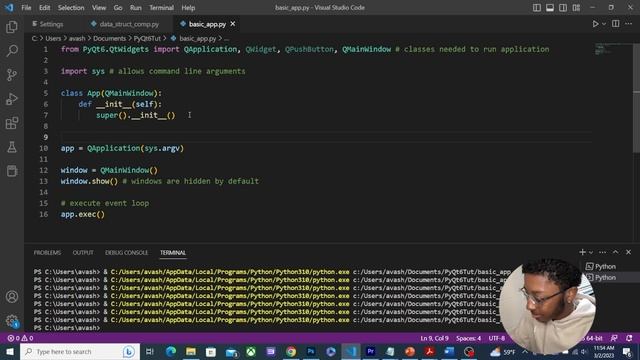Create a new terminal with plus icon
This screenshot has height=360, width=640.
(582, 252)
